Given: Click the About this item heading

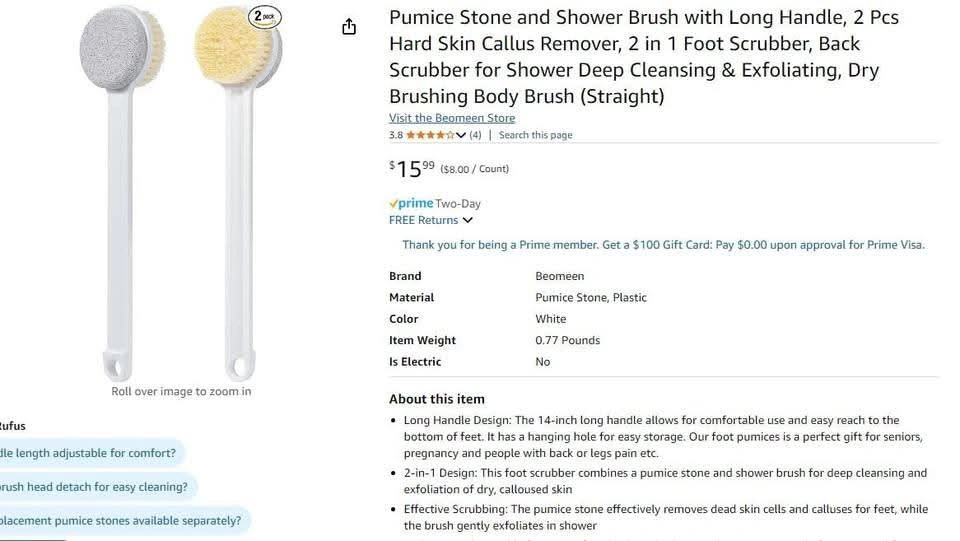Looking at the screenshot, I should click(x=437, y=399).
